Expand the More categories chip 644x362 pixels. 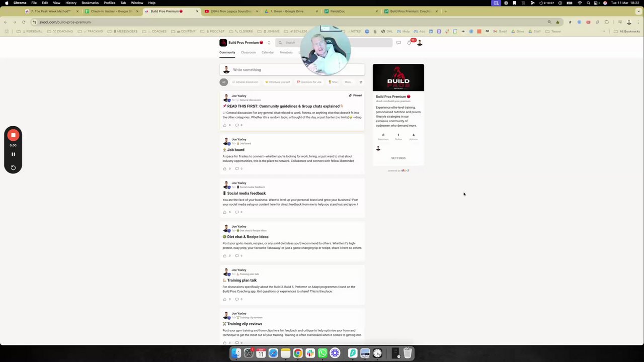(348, 82)
